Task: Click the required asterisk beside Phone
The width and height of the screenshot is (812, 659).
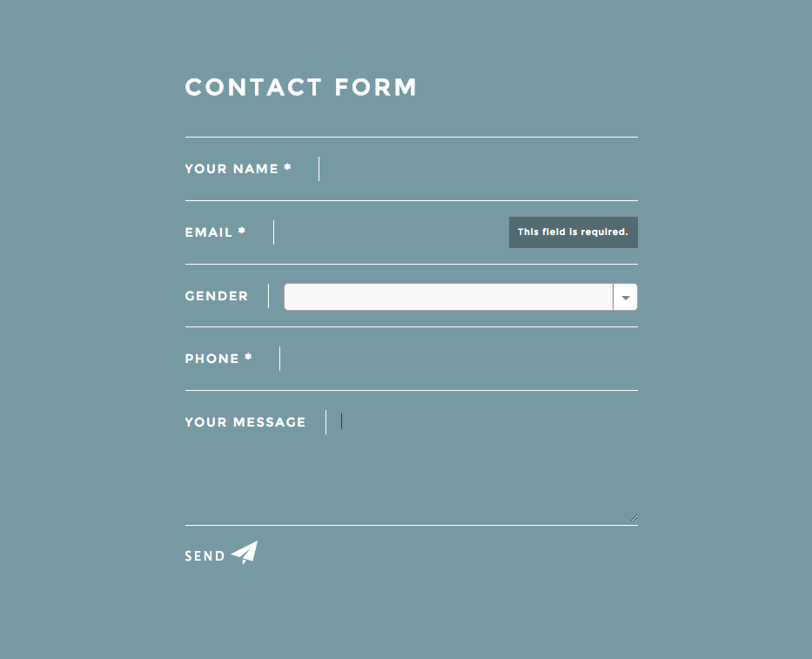Action: tap(248, 358)
